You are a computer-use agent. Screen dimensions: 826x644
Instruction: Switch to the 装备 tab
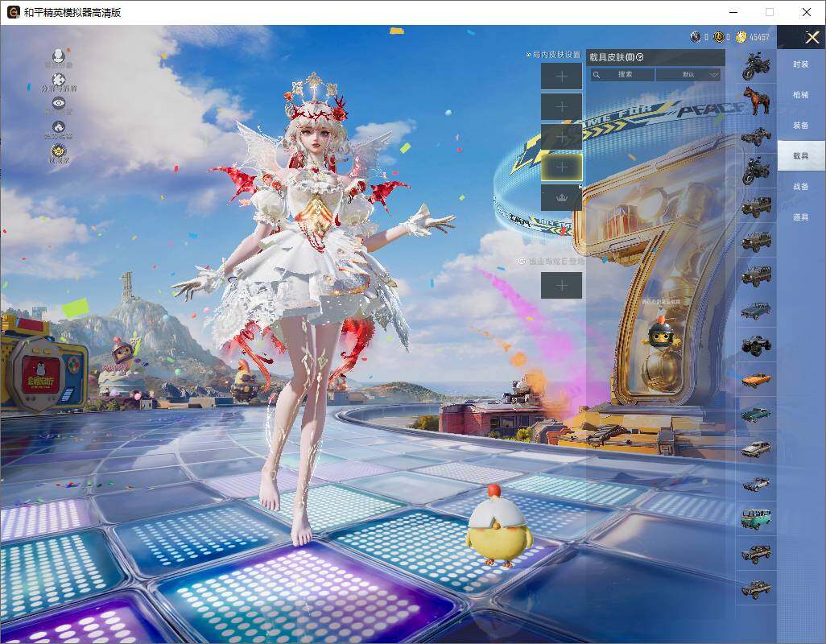pos(801,126)
